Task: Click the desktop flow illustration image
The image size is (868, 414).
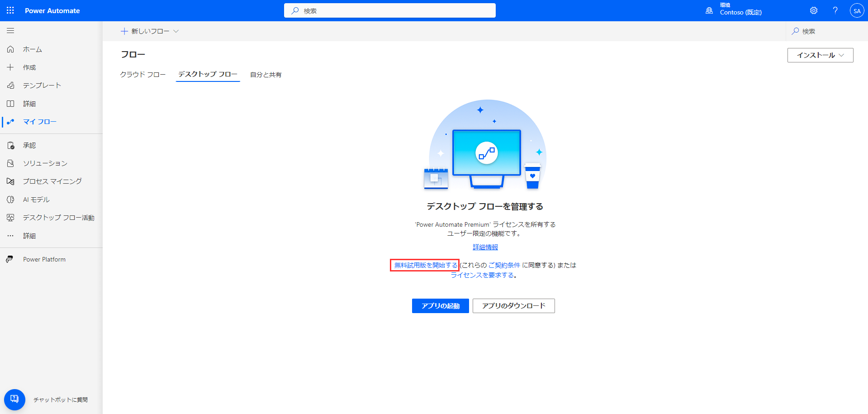Action: tap(485, 145)
